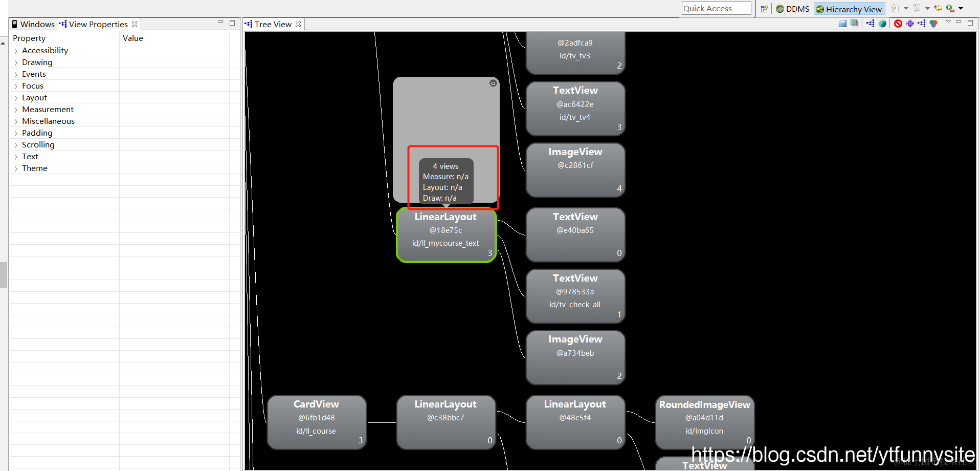Image resolution: width=980 pixels, height=471 pixels.
Task: Select the View Properties tab
Action: (98, 24)
